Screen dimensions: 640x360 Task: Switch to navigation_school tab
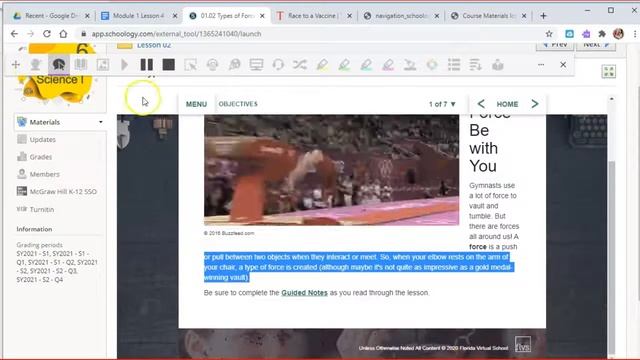(x=401, y=16)
